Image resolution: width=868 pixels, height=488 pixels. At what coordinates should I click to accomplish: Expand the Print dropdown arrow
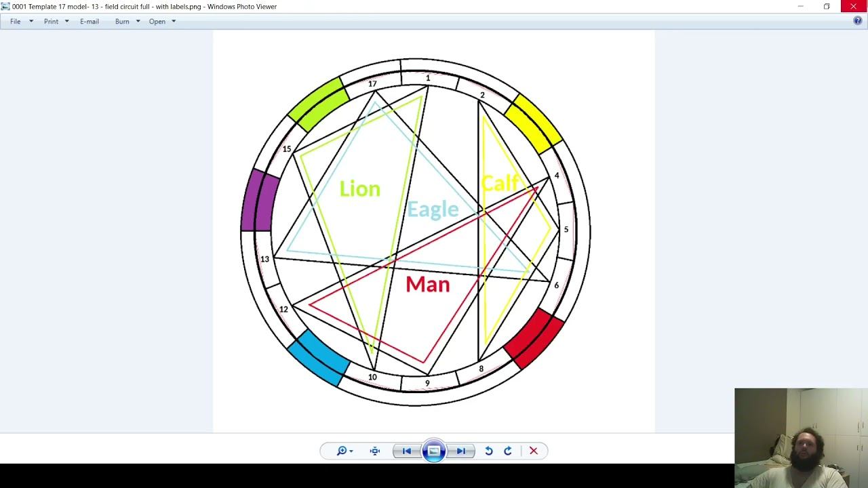pos(66,22)
